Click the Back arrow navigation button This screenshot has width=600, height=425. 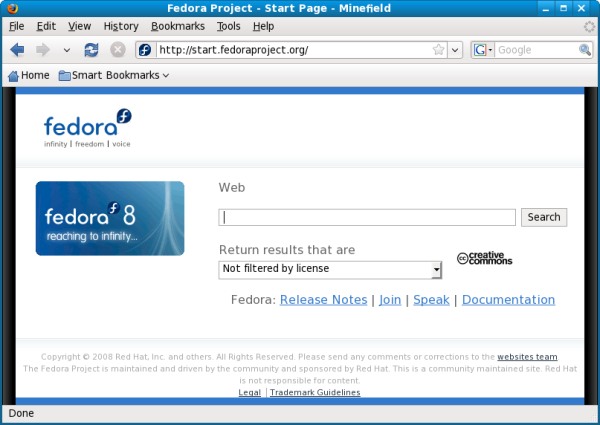(x=17, y=50)
